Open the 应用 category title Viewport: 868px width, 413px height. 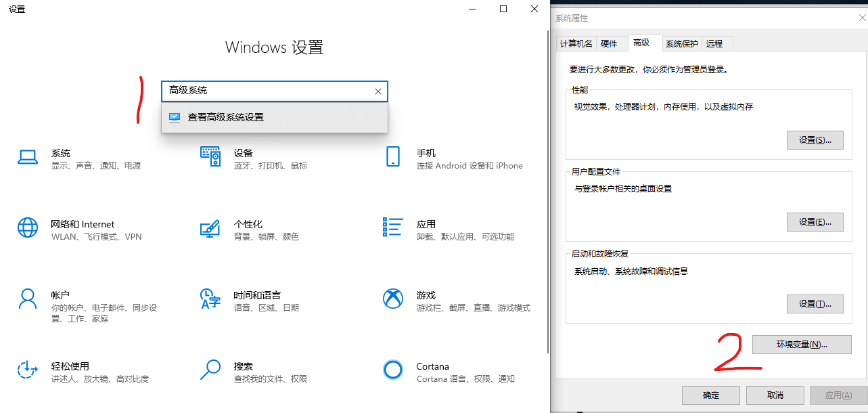click(426, 224)
